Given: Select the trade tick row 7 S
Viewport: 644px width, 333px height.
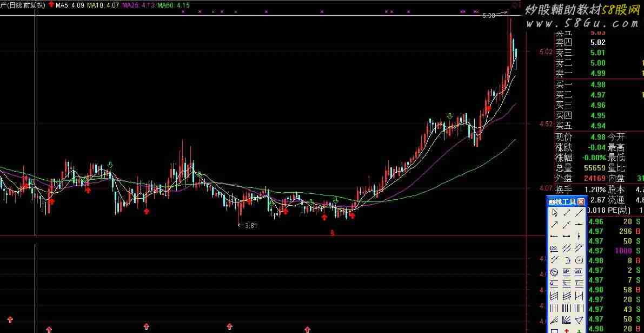Looking at the screenshot, I should click(615, 280).
